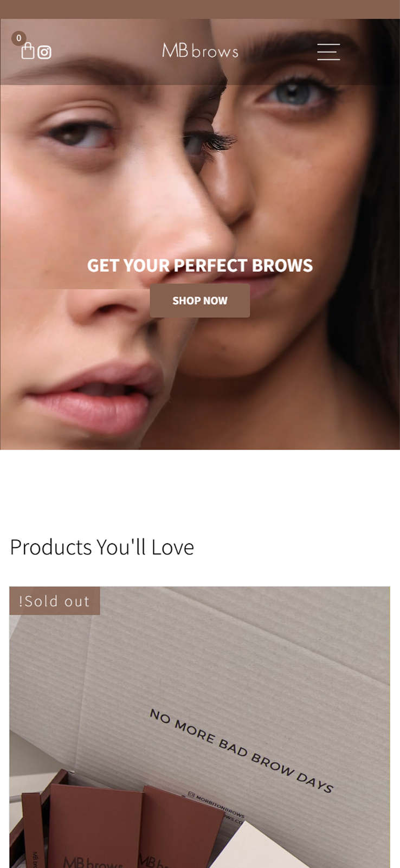The width and height of the screenshot is (400, 868).
Task: Visit the Instagram icon link in header
Action: point(44,52)
